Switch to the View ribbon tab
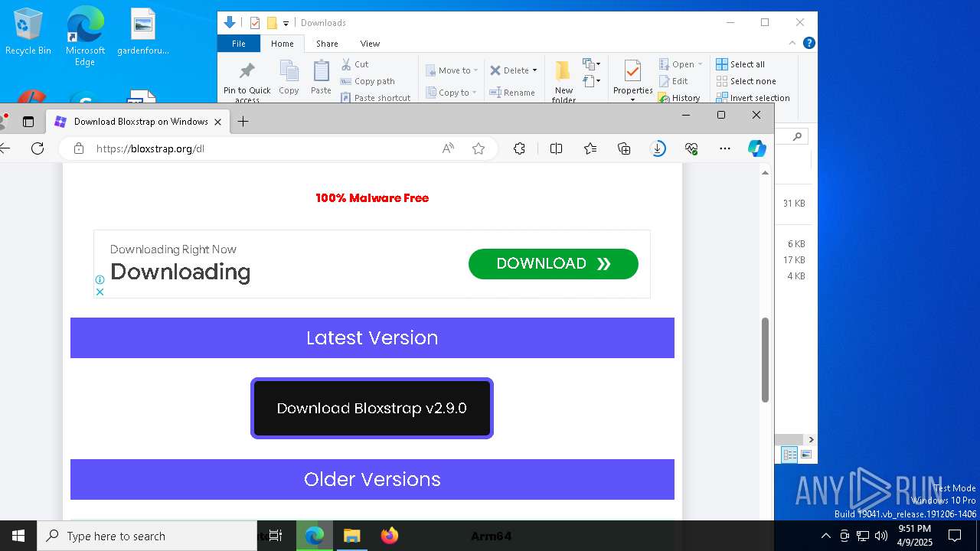This screenshot has height=551, width=980. tap(370, 44)
